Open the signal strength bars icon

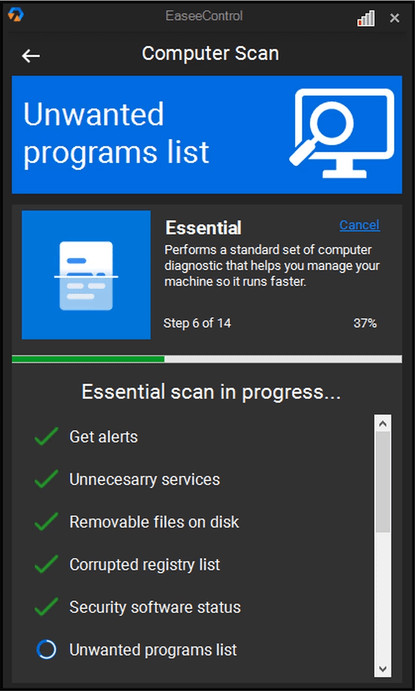366,19
